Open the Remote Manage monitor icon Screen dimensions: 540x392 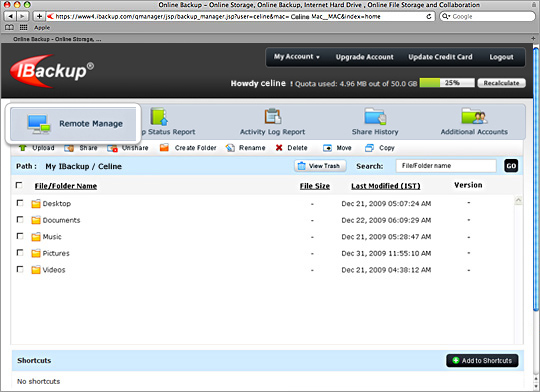(x=39, y=124)
